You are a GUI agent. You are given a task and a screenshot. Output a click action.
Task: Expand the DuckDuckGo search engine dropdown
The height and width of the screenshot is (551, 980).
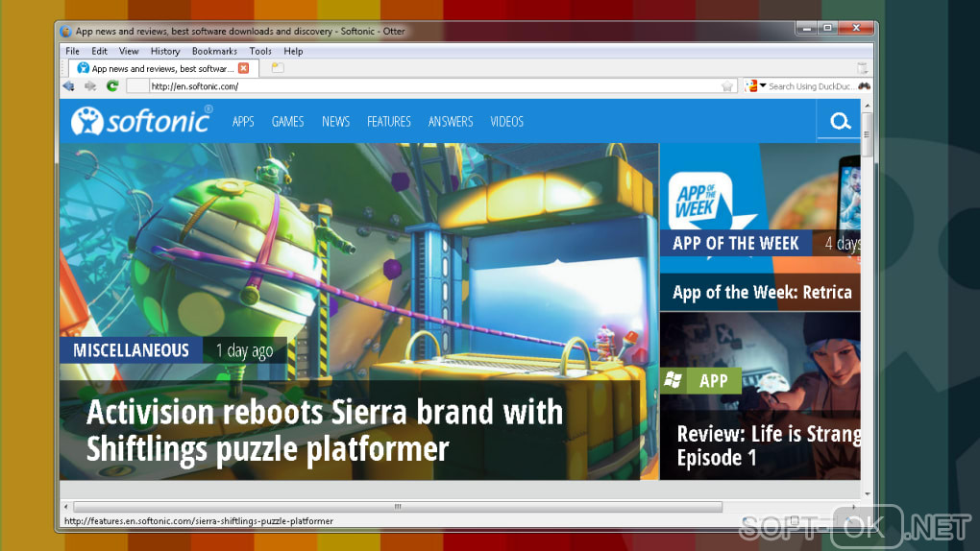point(763,86)
